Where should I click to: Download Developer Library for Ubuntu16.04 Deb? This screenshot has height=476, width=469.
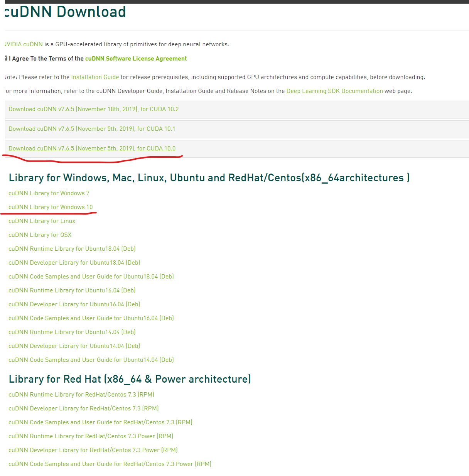[74, 304]
